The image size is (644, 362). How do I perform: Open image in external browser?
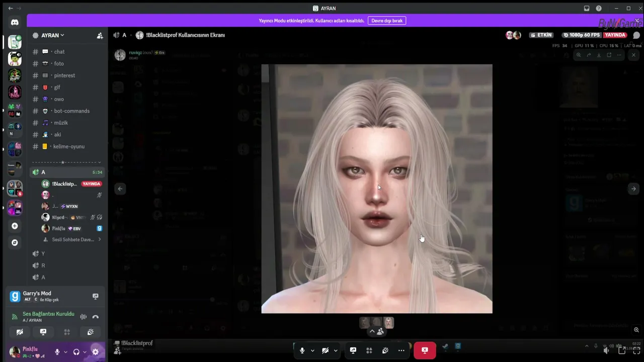click(x=609, y=55)
